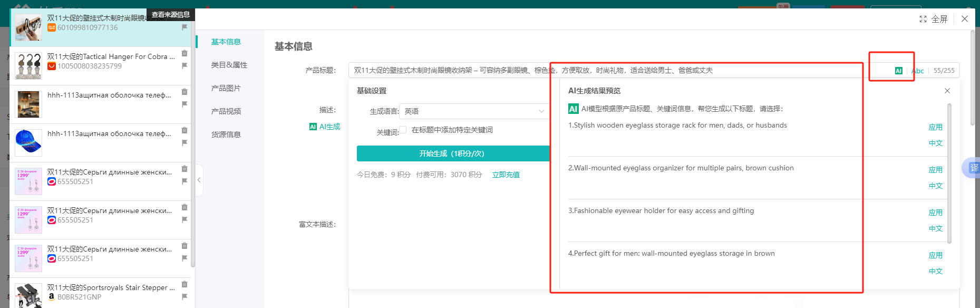Delete the blue cap product item
Screen dimensions: 980x308
[x=185, y=130]
